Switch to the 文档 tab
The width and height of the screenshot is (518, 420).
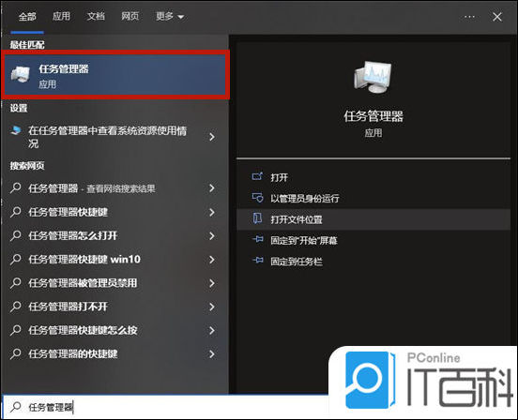pos(96,16)
